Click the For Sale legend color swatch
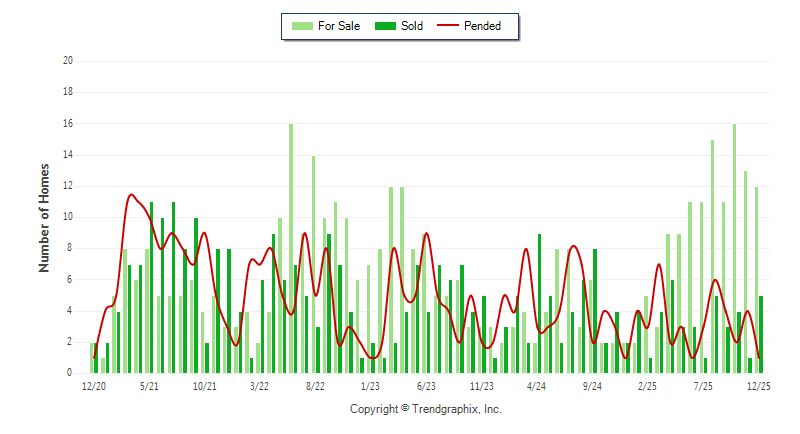 point(302,26)
